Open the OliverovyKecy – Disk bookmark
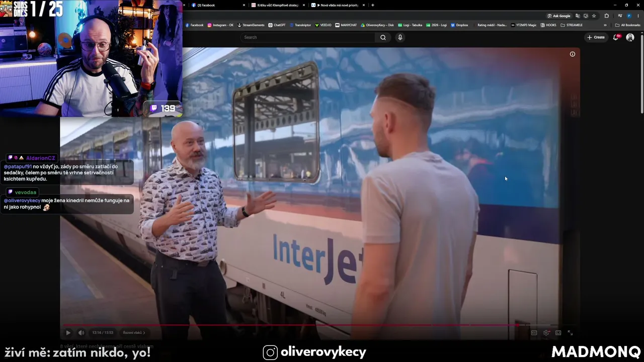The width and height of the screenshot is (644, 362). point(377,25)
